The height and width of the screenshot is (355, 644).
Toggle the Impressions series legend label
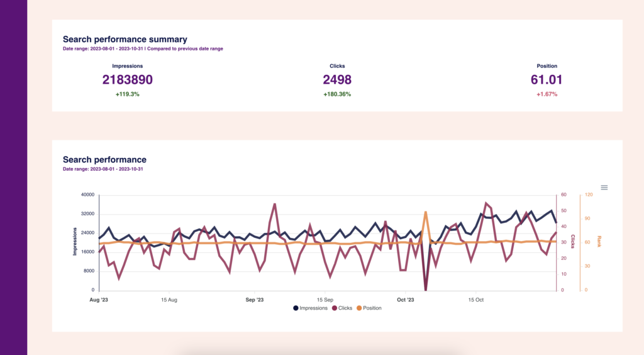(314, 308)
